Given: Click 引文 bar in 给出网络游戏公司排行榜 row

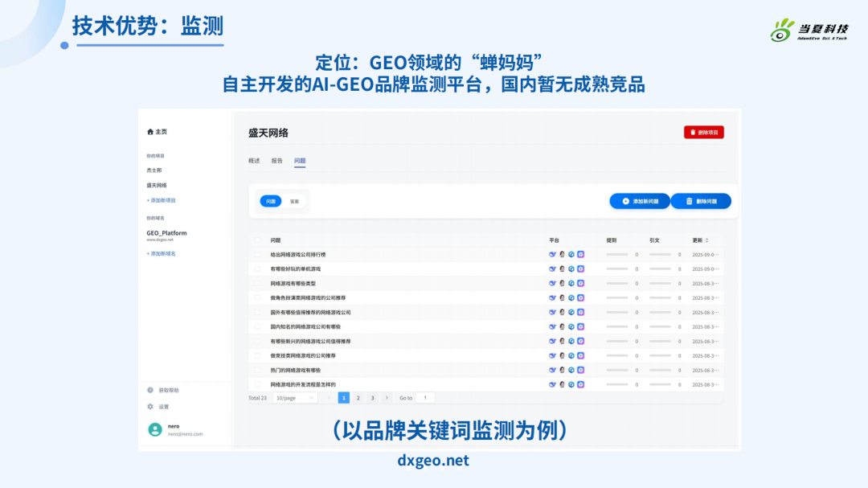Looking at the screenshot, I should [661, 255].
